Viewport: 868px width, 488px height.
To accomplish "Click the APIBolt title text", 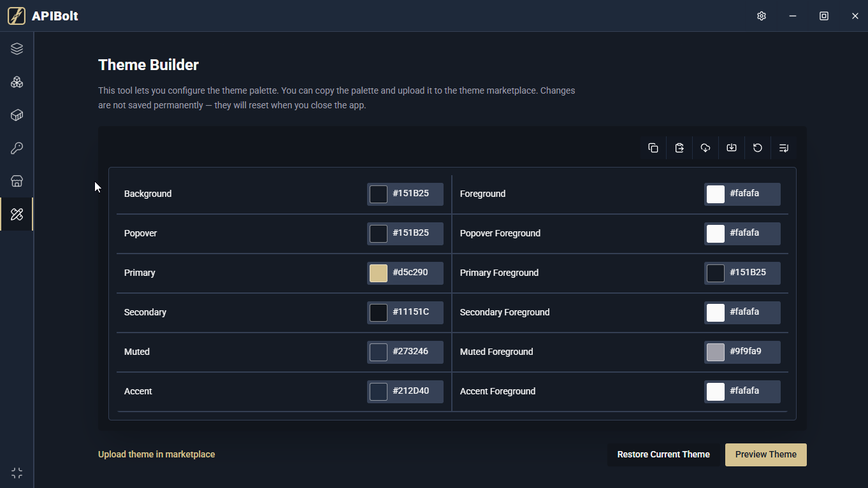I will [55, 16].
